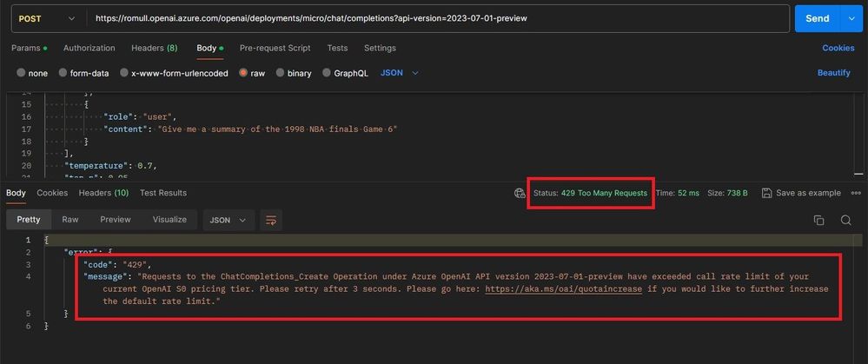This screenshot has width=868, height=364.
Task: Switch to Preview response view
Action: point(116,220)
